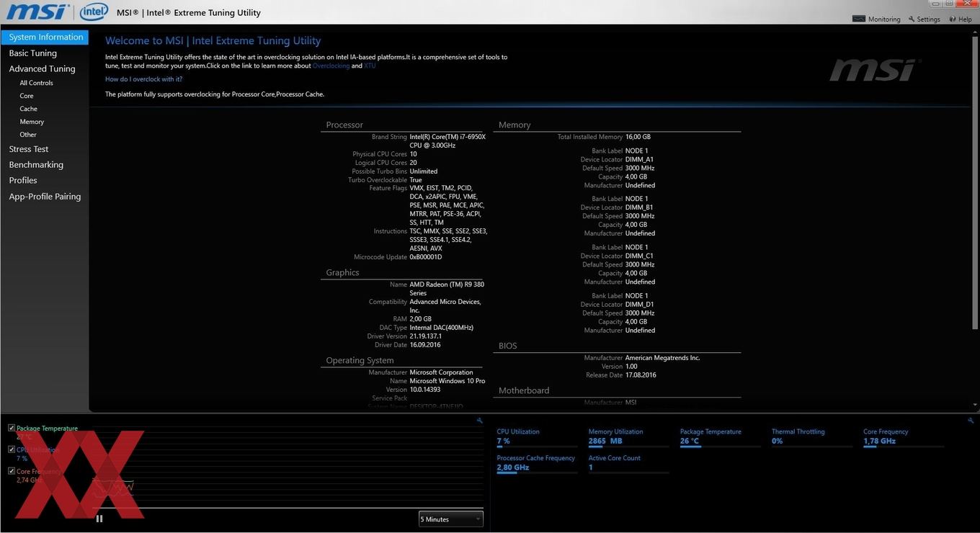
Task: Click the '17.08.2016' BIOS release date
Action: 641,375
